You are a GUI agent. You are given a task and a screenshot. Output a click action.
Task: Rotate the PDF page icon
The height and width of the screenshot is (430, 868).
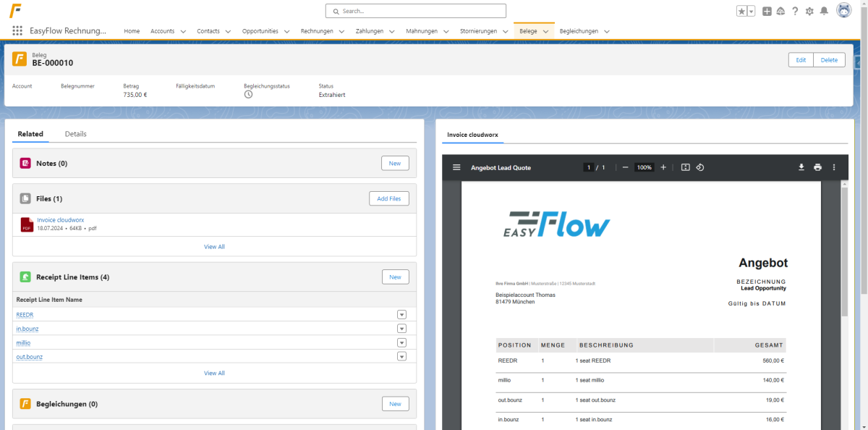[x=700, y=167]
